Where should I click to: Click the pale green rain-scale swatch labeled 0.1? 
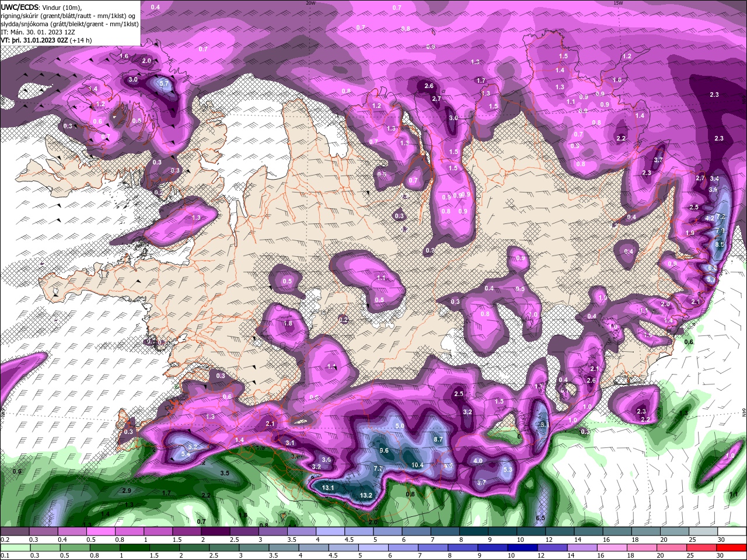[x=14, y=547]
